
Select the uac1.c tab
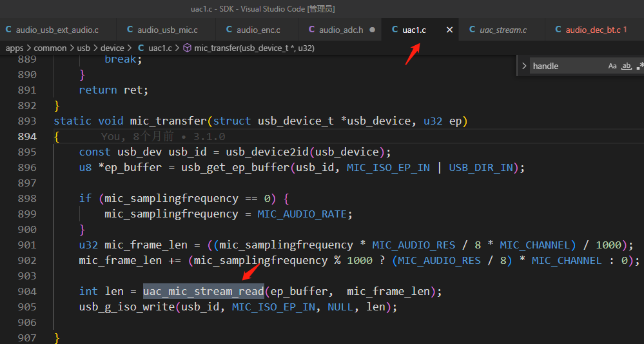point(414,30)
